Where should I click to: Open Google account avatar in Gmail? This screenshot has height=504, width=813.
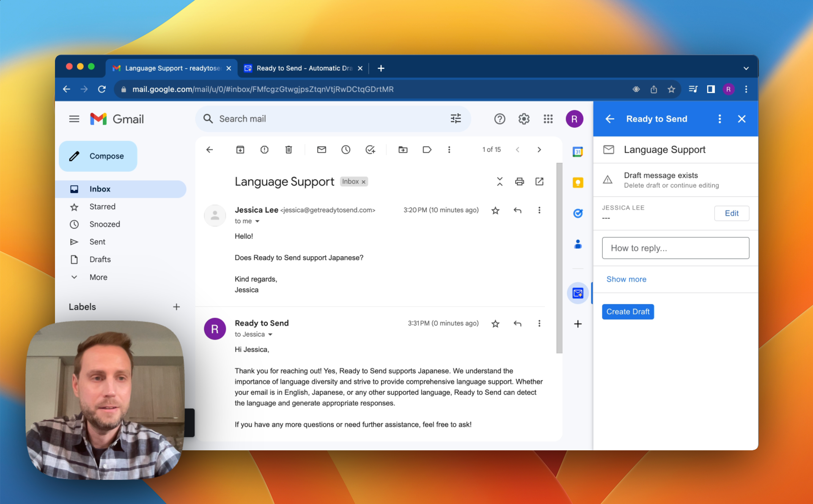tap(574, 119)
